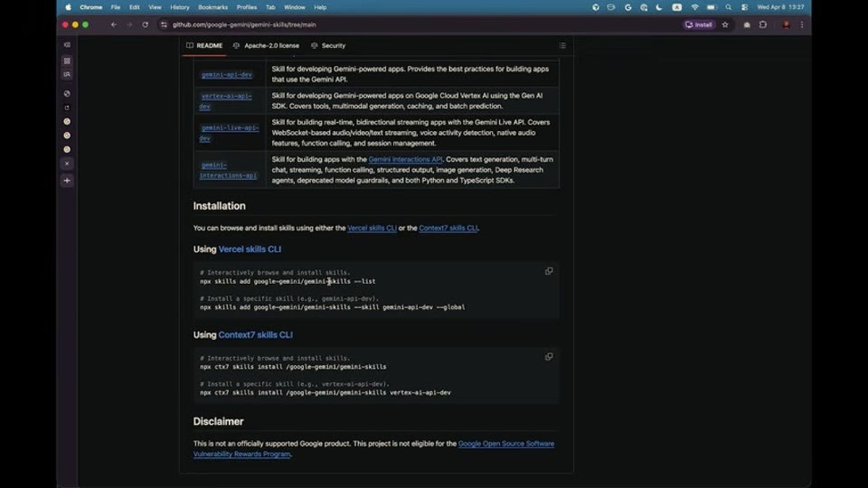Switch to the README tab
Viewport: 868px width, 488px height.
tap(205, 46)
